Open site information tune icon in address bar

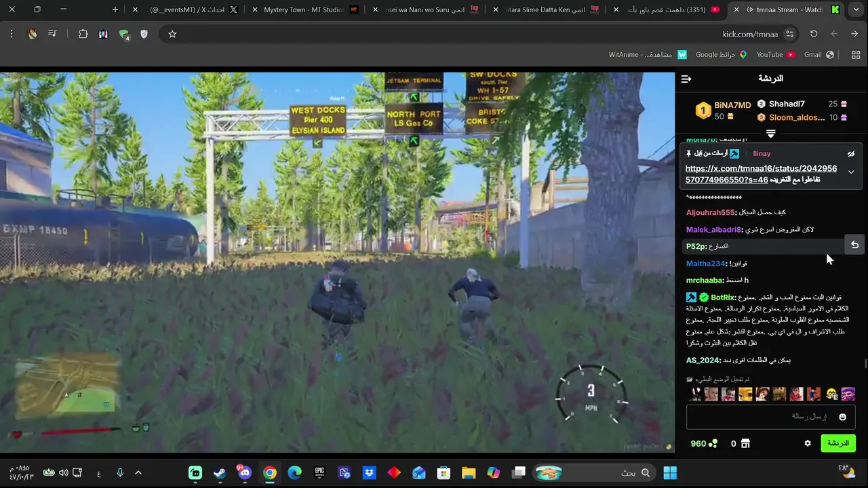[x=789, y=34]
